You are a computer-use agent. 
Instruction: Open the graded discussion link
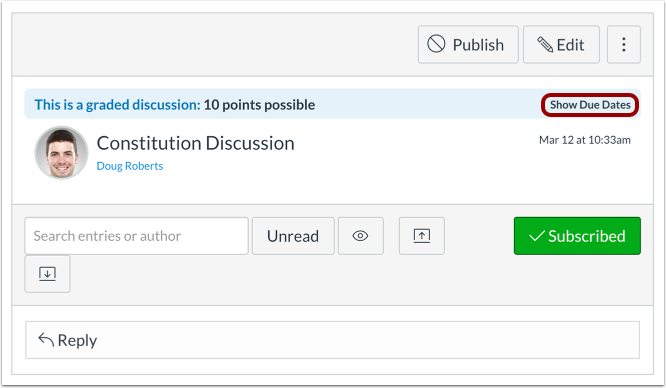pyautogui.click(x=117, y=105)
